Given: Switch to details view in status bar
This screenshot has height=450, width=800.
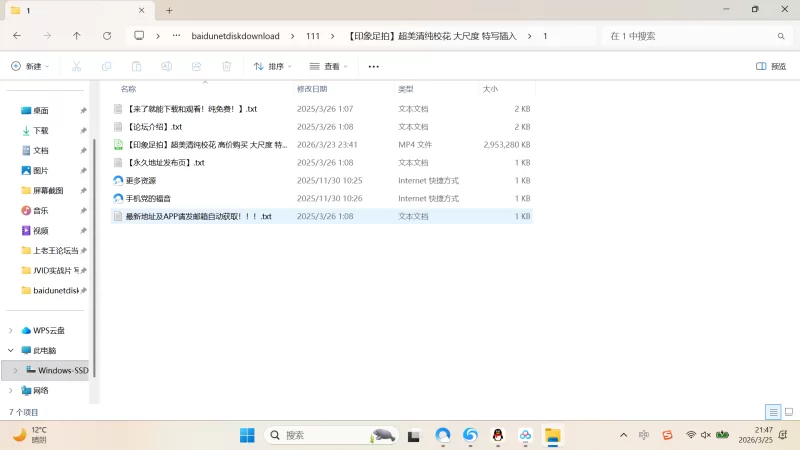Looking at the screenshot, I should pyautogui.click(x=773, y=412).
